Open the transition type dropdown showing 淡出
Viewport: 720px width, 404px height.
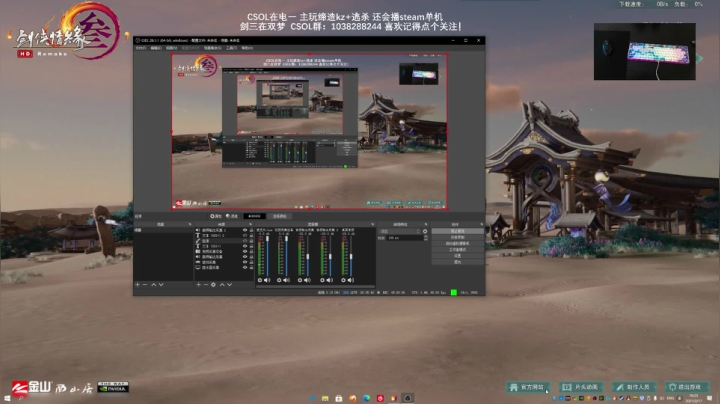coord(399,231)
